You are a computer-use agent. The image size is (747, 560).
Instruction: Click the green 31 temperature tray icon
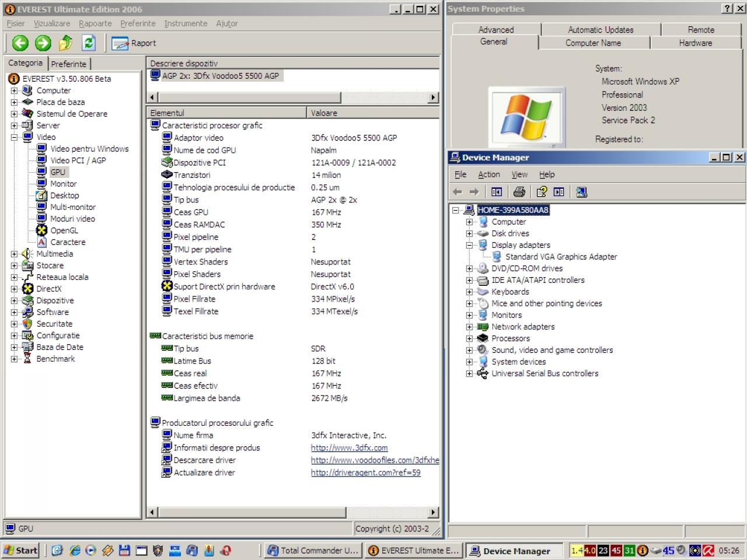pyautogui.click(x=629, y=550)
